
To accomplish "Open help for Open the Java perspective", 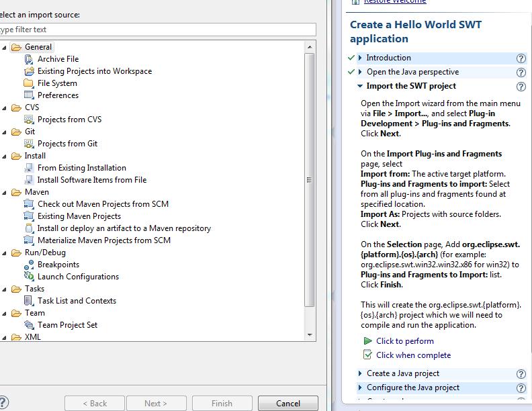I will click(x=521, y=73).
